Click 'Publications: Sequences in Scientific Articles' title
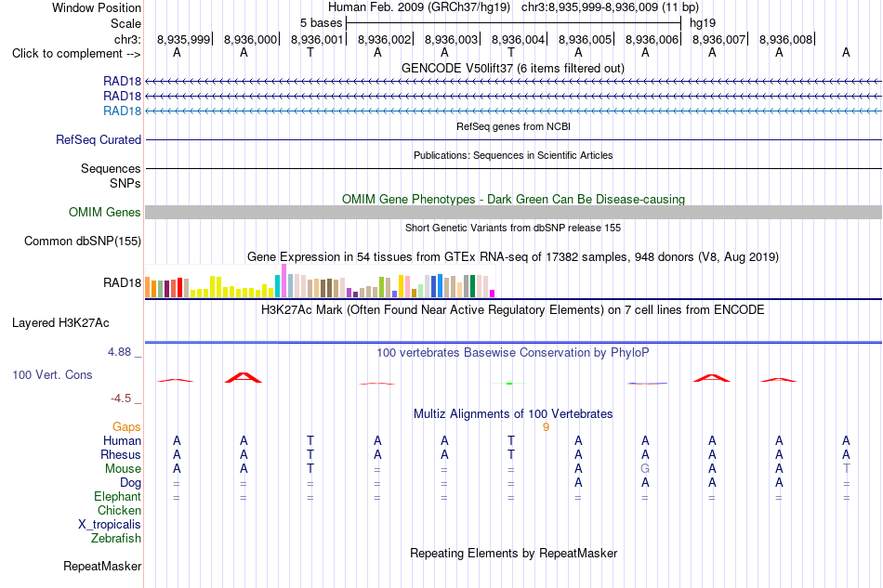The image size is (883, 588). pos(513,155)
